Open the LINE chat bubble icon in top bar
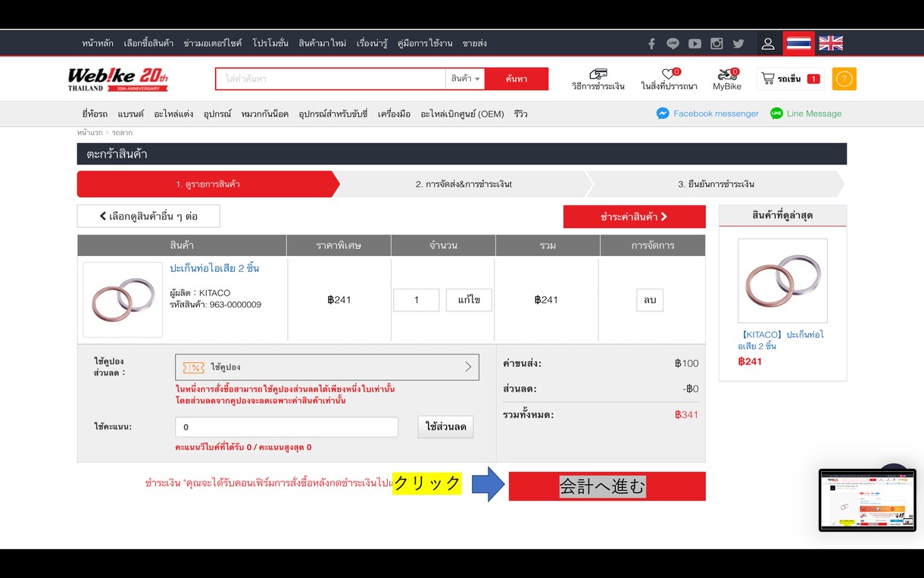Screen dimensions: 924x578 pos(673,44)
